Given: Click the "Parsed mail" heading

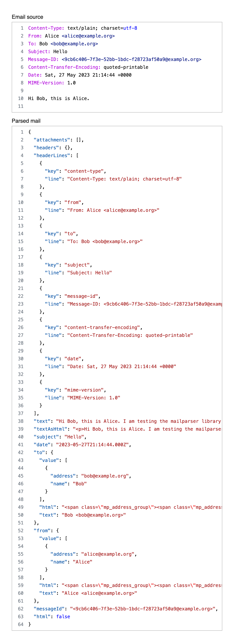Looking at the screenshot, I should click(26, 121).
